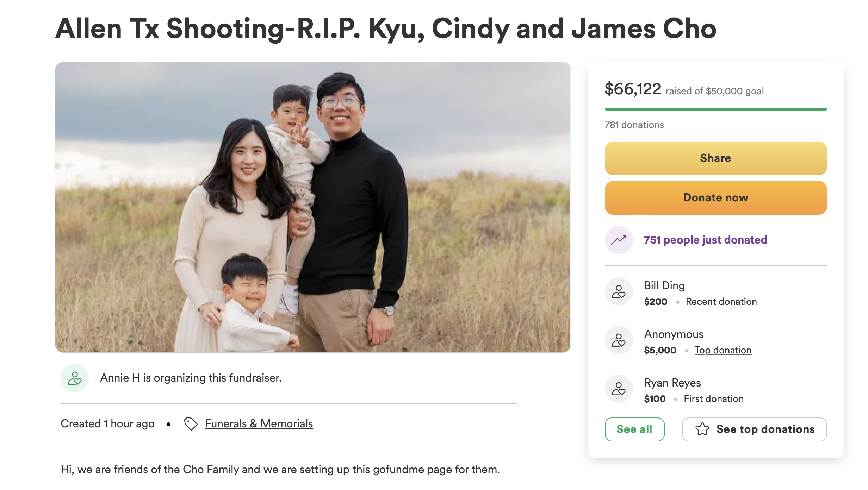868x490 pixels.
Task: Open the See all donations list
Action: point(634,429)
